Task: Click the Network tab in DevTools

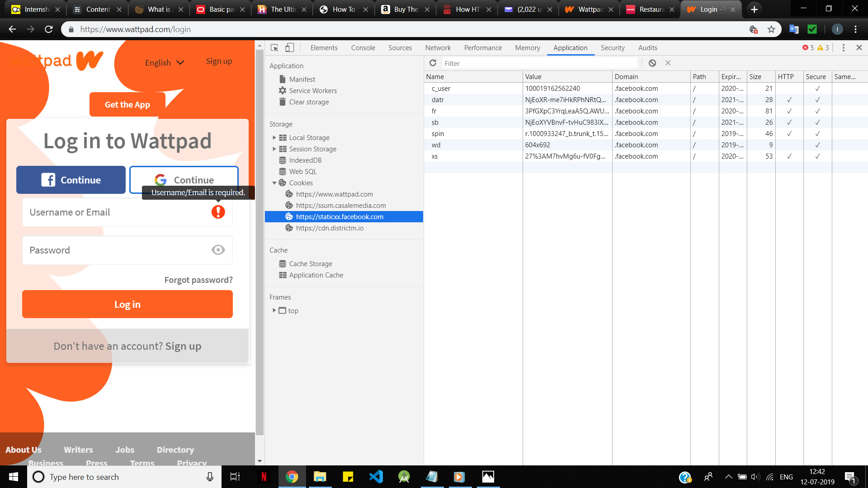Action: [x=438, y=47]
